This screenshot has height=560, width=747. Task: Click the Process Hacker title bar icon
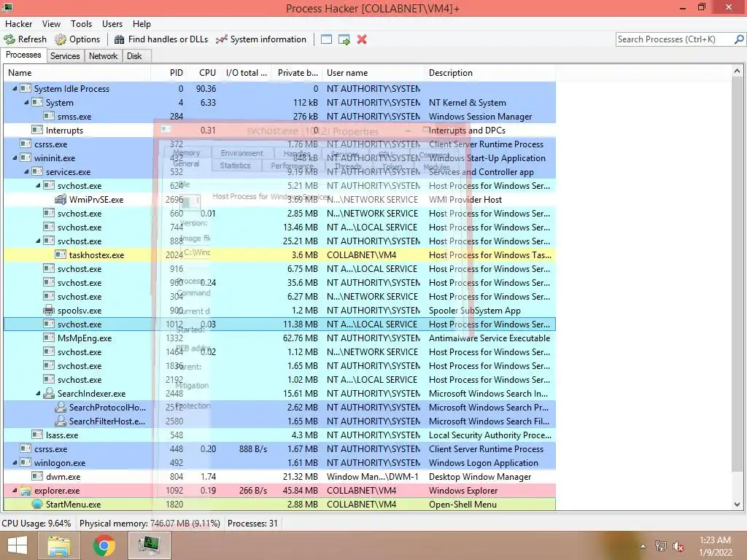[x=7, y=7]
